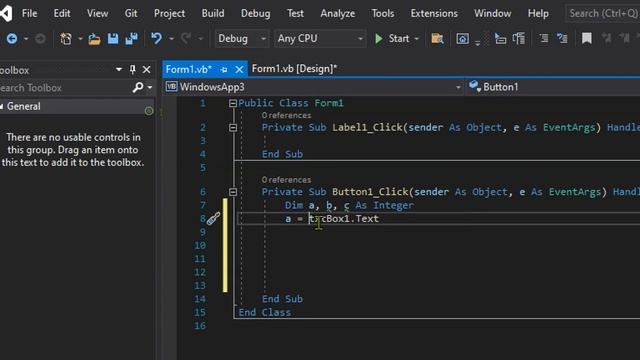Switch to the Form1.vb [Design] tab
This screenshot has height=360, width=640.
pos(294,69)
